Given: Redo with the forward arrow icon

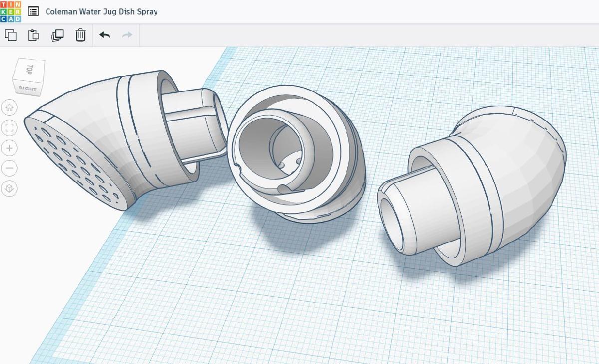Looking at the screenshot, I should [x=127, y=35].
